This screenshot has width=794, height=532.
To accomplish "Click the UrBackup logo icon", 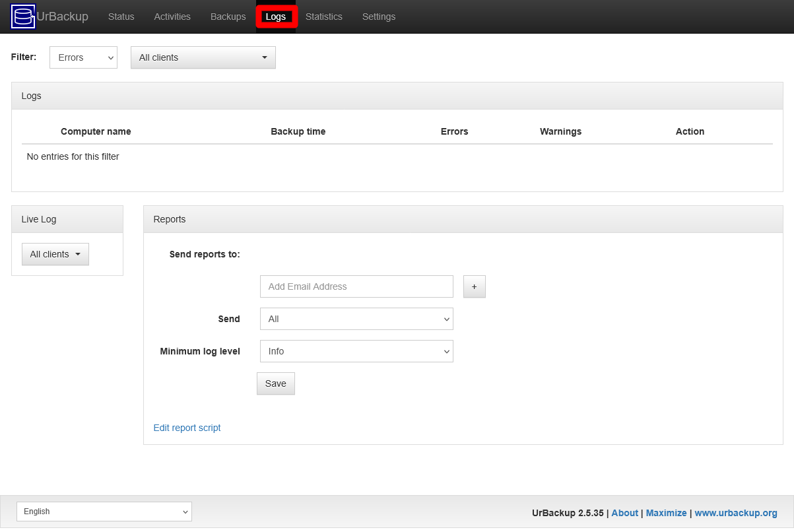I will tap(22, 16).
